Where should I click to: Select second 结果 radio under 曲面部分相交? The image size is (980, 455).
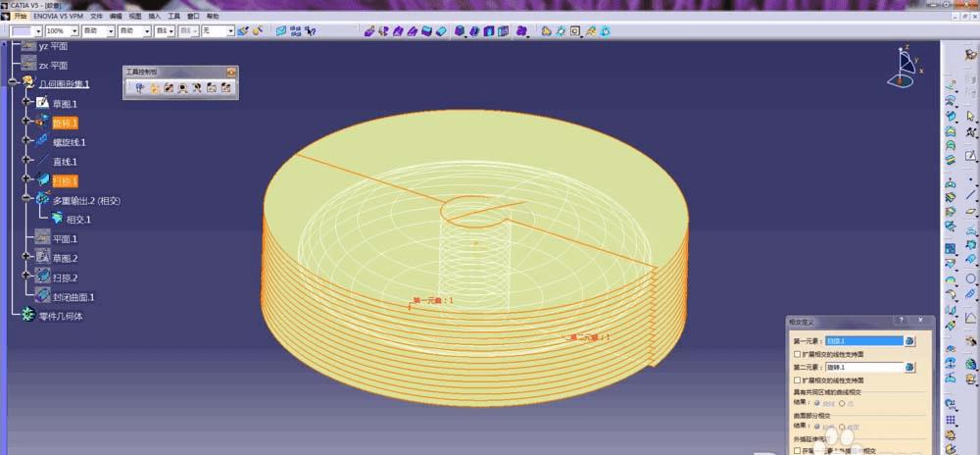(841, 426)
